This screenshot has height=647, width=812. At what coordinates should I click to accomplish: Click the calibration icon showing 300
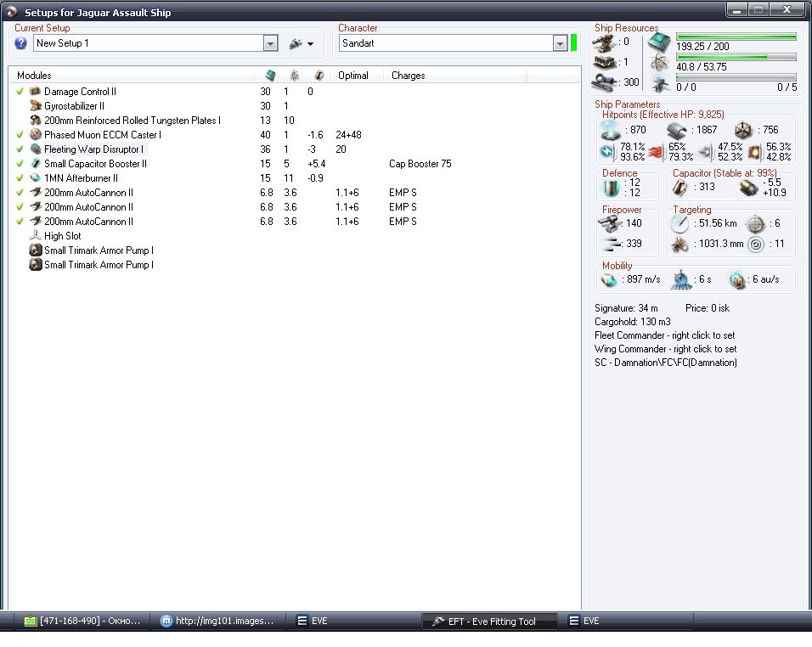click(x=604, y=82)
